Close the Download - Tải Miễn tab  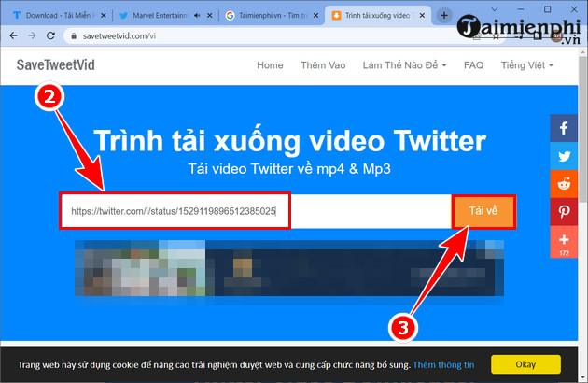click(104, 15)
